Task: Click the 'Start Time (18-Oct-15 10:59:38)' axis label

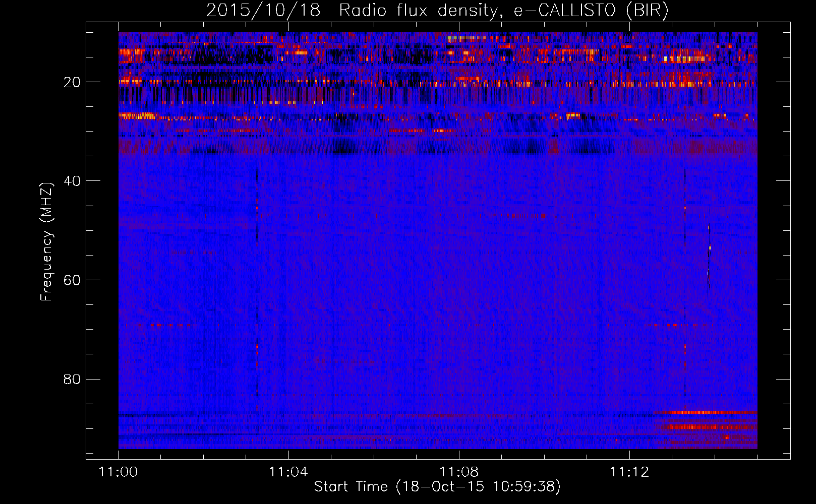Action: (x=437, y=487)
